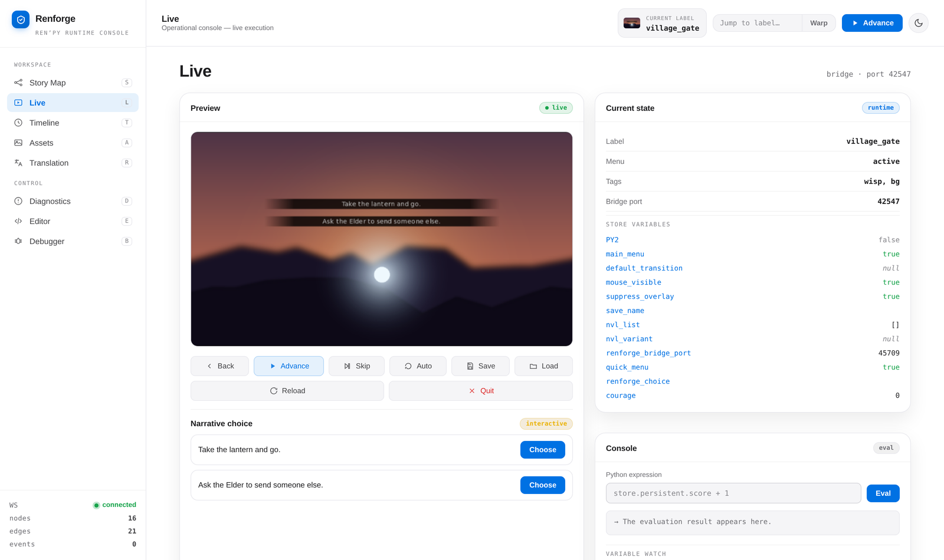Click the Timeline clock icon
The width and height of the screenshot is (944, 560).
pos(18,123)
